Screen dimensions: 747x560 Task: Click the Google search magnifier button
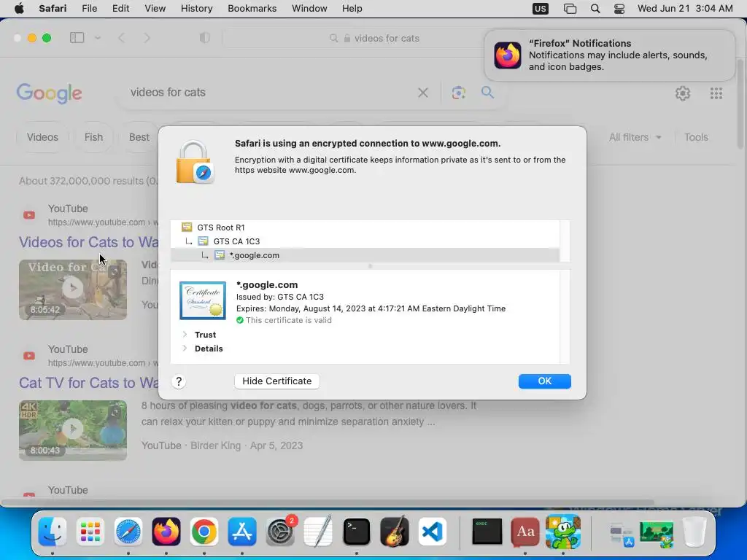point(487,92)
